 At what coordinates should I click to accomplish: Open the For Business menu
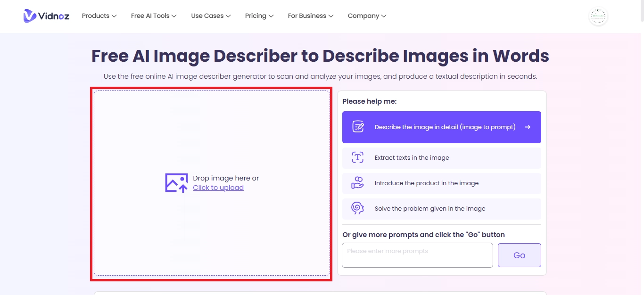point(310,16)
